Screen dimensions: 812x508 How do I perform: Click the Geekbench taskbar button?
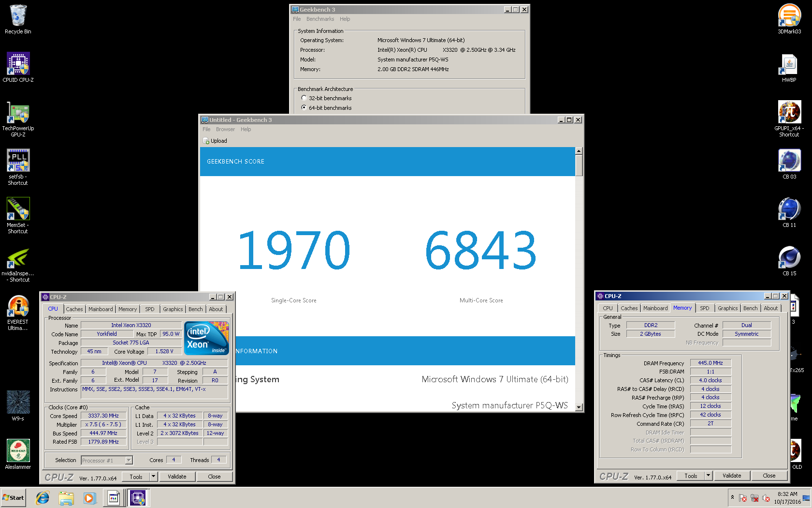pos(114,498)
